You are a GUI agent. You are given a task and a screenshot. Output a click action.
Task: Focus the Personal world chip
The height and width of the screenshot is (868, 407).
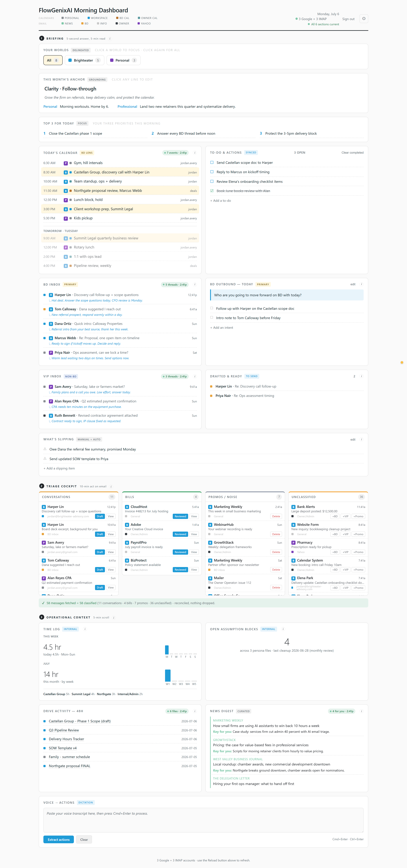[x=124, y=60]
